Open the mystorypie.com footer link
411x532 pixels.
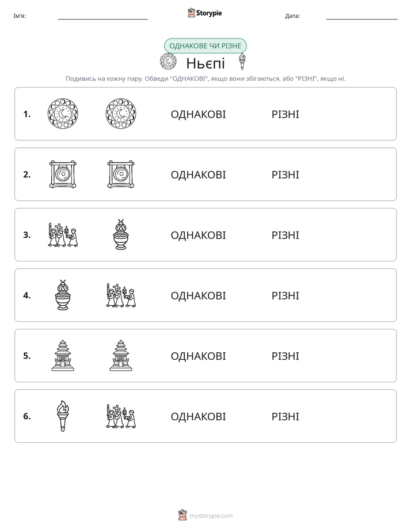[211, 516]
